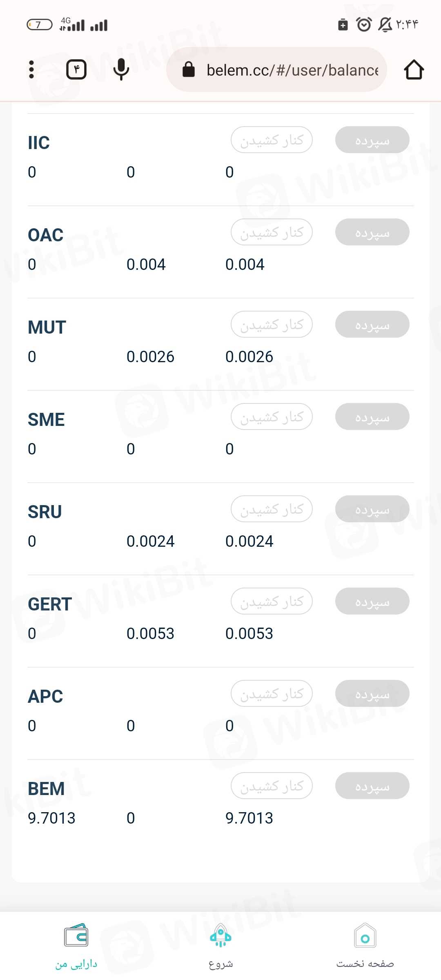This screenshot has height=980, width=441.
Task: Tap the microphone voice search icon
Action: tap(121, 69)
